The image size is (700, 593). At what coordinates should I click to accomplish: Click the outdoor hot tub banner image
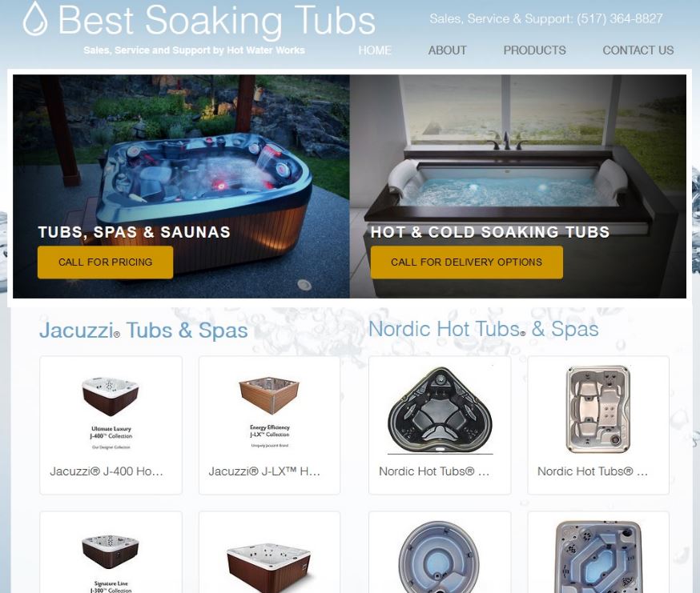(181, 186)
